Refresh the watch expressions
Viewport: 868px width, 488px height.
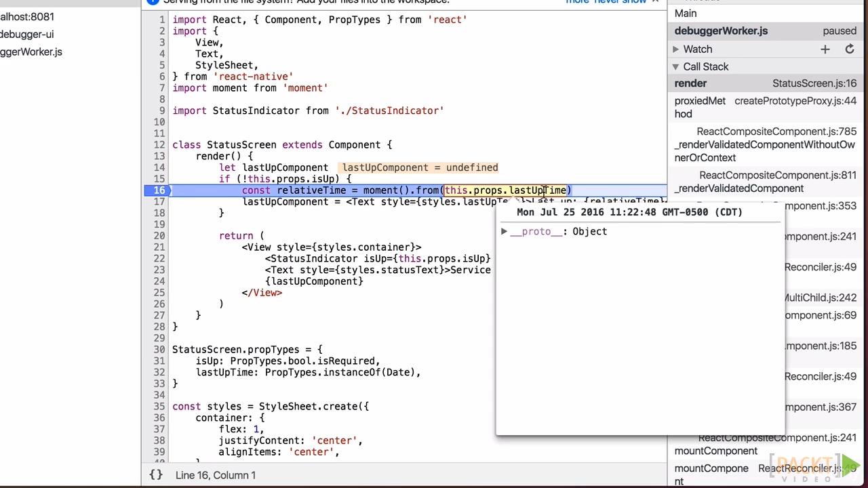849,49
